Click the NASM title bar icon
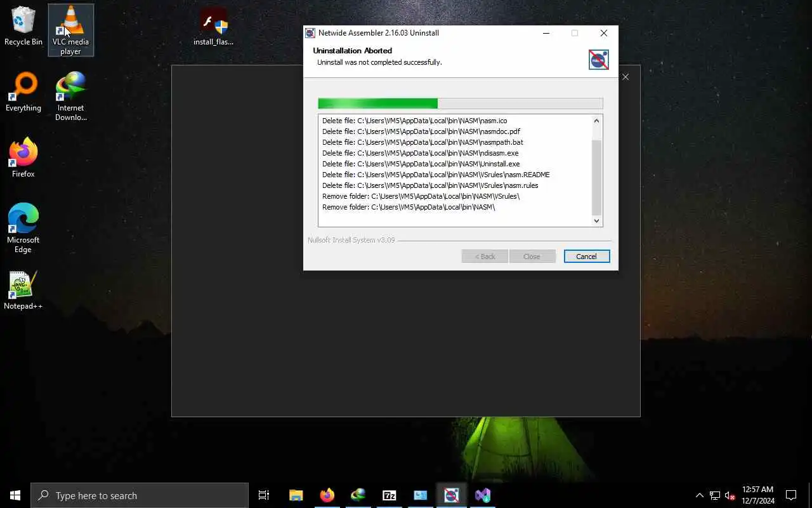 [x=310, y=33]
